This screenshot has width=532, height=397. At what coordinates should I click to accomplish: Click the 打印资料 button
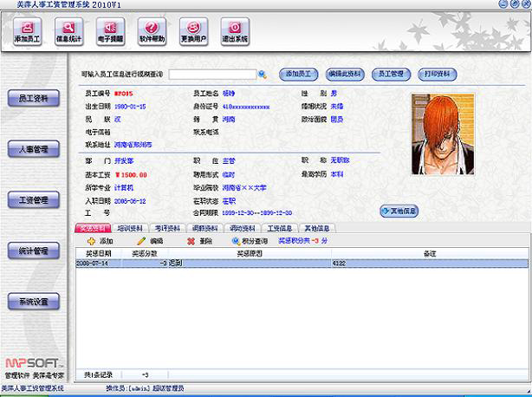tap(437, 75)
